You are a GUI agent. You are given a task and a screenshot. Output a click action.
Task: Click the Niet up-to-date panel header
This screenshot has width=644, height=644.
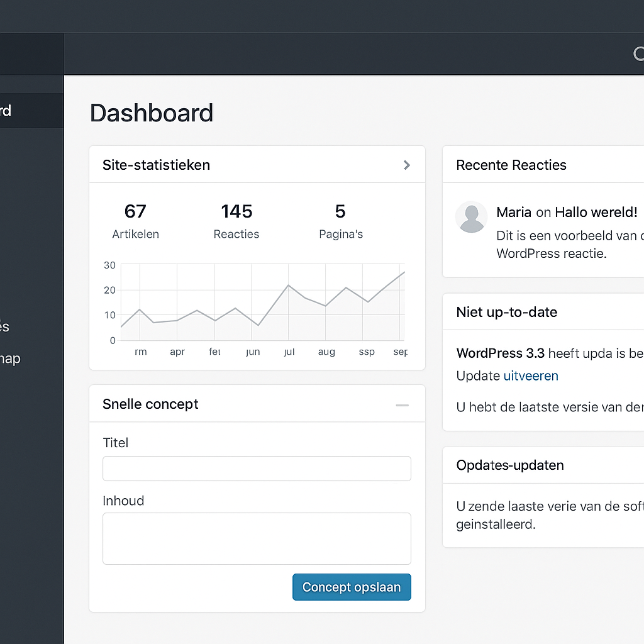click(x=507, y=312)
